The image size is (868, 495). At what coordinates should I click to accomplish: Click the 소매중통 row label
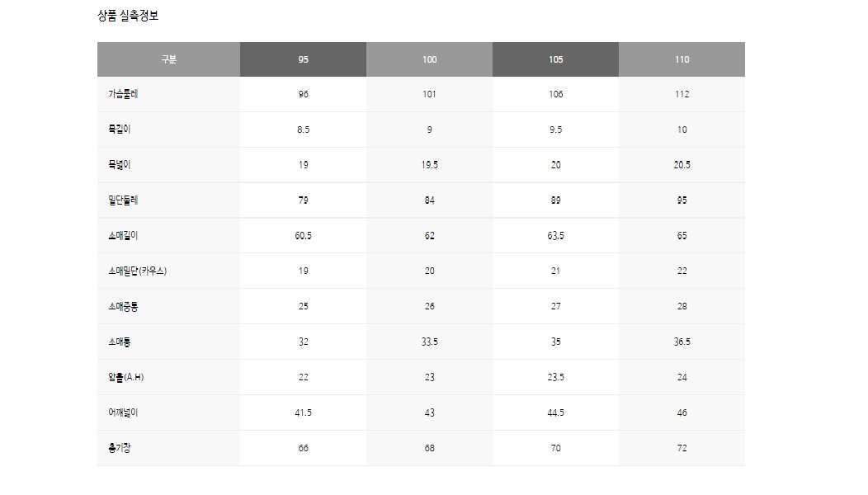123,306
